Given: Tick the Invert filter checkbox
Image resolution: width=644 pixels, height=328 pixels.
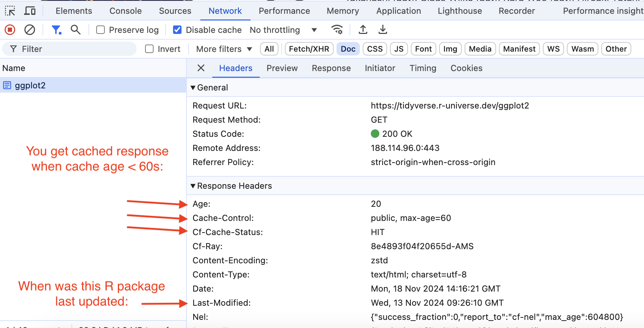Looking at the screenshot, I should (x=150, y=49).
